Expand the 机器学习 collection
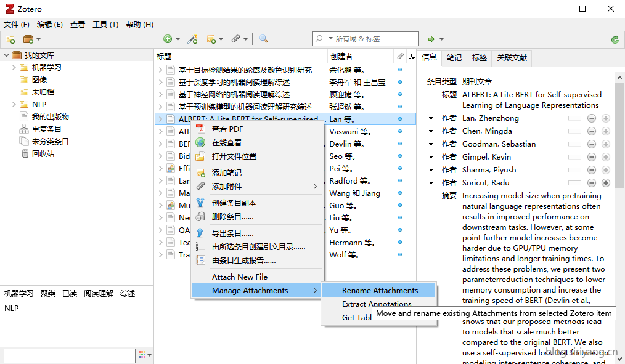625x364 pixels. pos(14,67)
